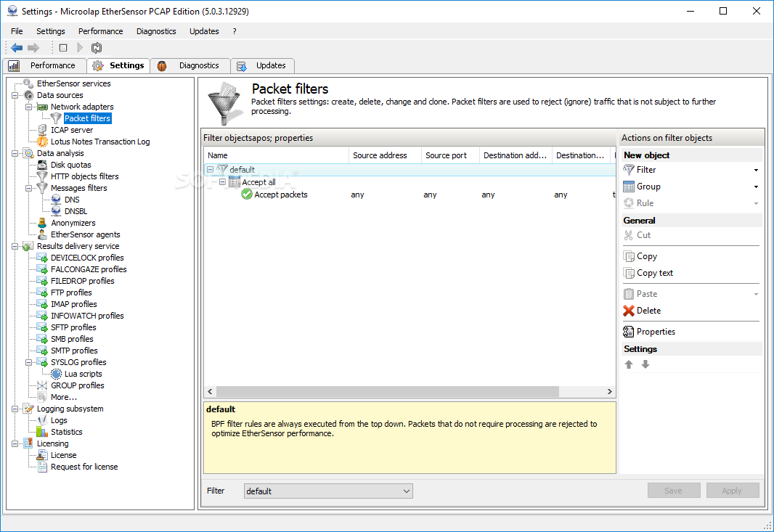Switch to the Updates tab
Image resolution: width=774 pixels, height=532 pixels.
coord(263,65)
